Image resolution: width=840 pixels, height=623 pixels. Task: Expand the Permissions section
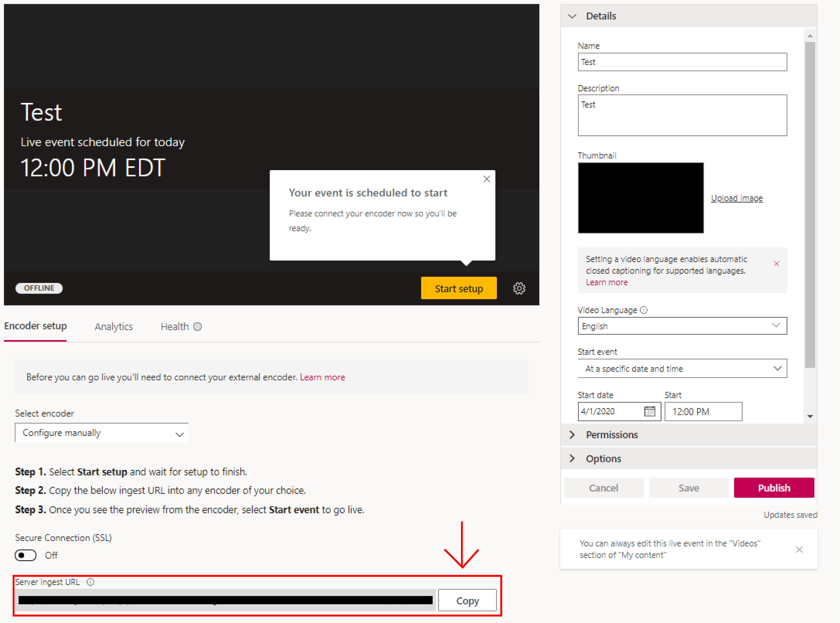point(688,435)
